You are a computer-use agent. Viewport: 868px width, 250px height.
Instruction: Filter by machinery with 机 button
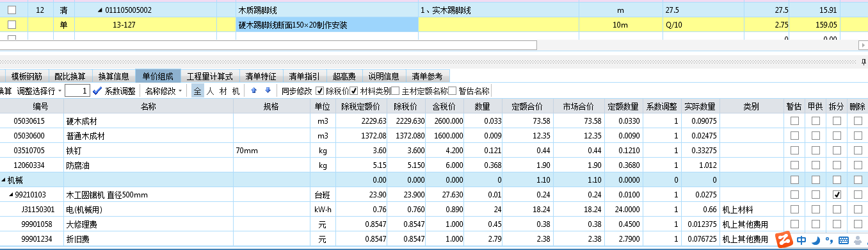236,91
